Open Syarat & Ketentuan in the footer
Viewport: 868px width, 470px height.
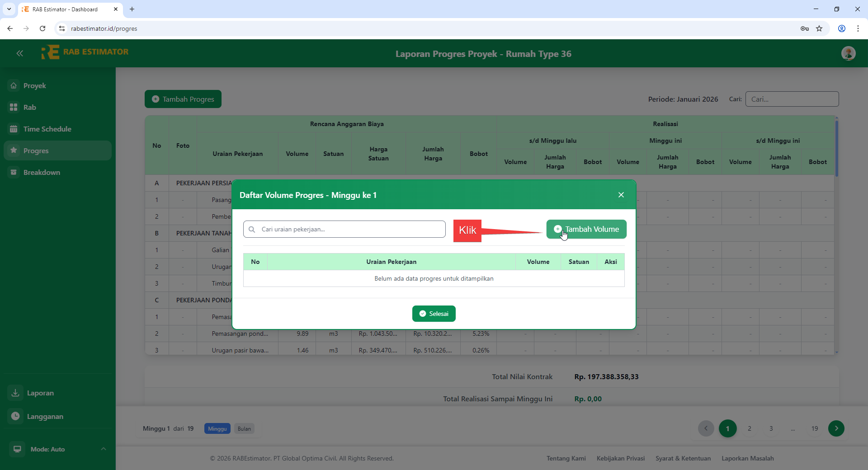(x=683, y=458)
